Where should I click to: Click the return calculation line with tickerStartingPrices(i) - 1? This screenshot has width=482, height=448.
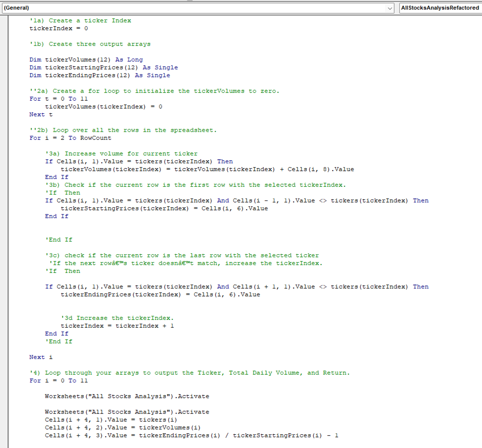(192, 436)
